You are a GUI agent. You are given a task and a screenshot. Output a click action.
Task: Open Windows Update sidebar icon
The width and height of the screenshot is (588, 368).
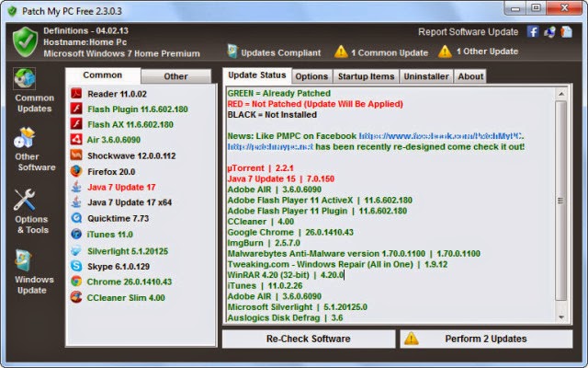23,260
